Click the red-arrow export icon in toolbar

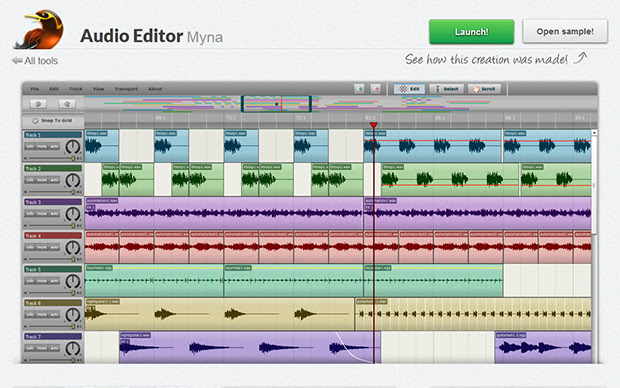tap(376, 89)
